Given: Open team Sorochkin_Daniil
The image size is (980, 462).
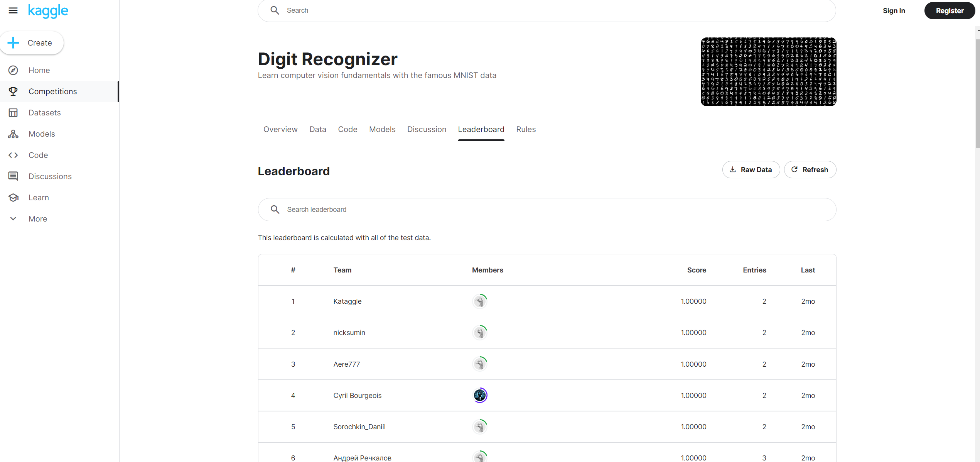Looking at the screenshot, I should point(359,427).
